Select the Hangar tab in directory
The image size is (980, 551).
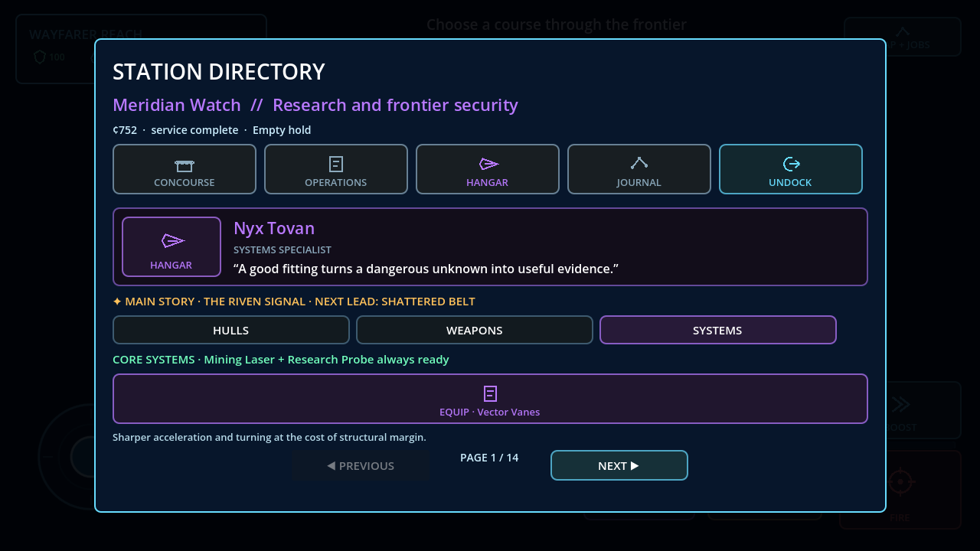click(x=488, y=169)
